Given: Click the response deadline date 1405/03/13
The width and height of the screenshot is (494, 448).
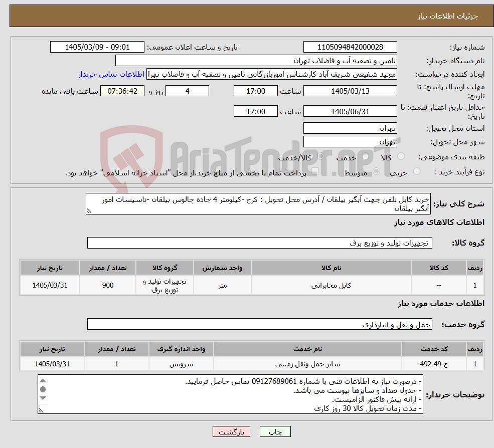Looking at the screenshot, I should 350,91.
